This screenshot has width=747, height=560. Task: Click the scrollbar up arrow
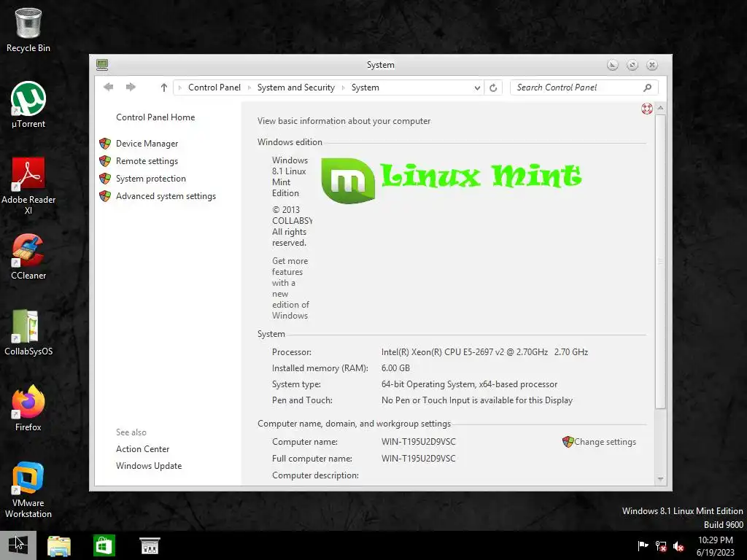[x=660, y=108]
